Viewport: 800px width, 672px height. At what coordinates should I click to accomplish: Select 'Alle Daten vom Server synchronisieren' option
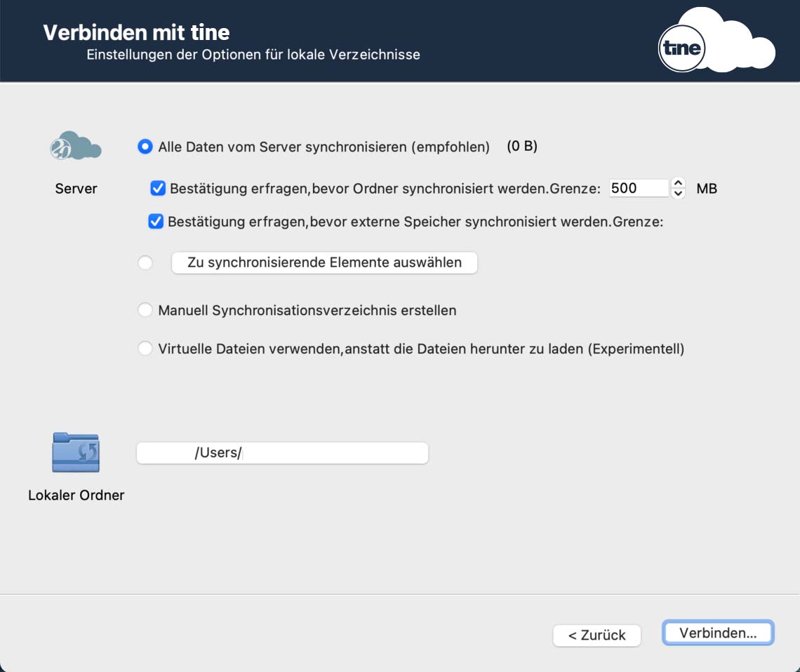[x=145, y=147]
